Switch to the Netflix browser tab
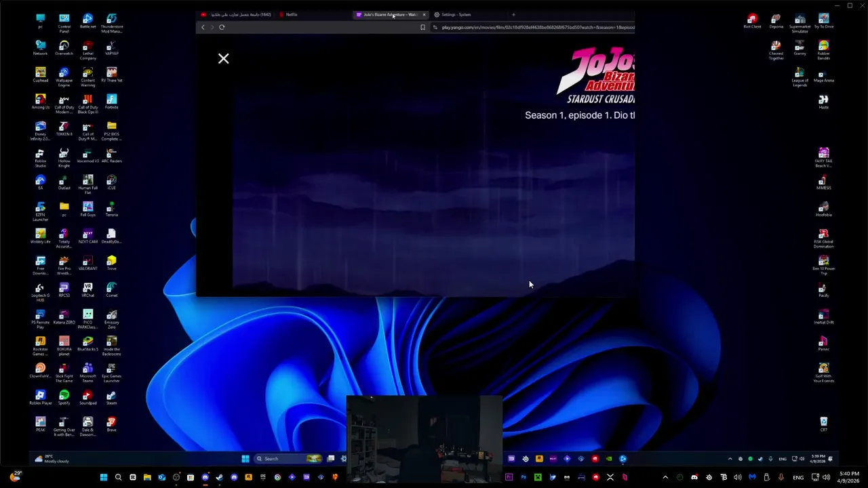Screen dimensions: 868x488 312,14
